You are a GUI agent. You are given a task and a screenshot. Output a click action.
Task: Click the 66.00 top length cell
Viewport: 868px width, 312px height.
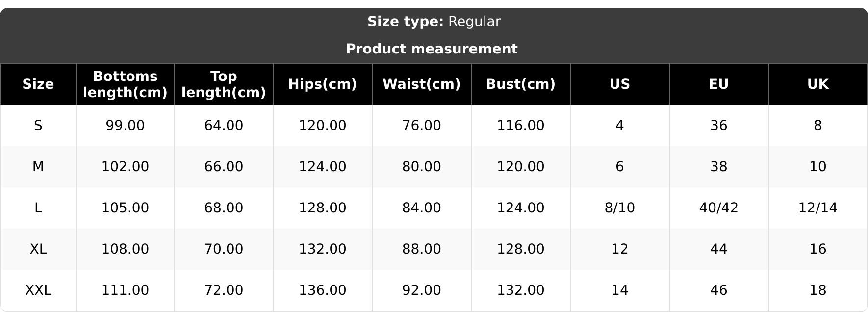[224, 167]
